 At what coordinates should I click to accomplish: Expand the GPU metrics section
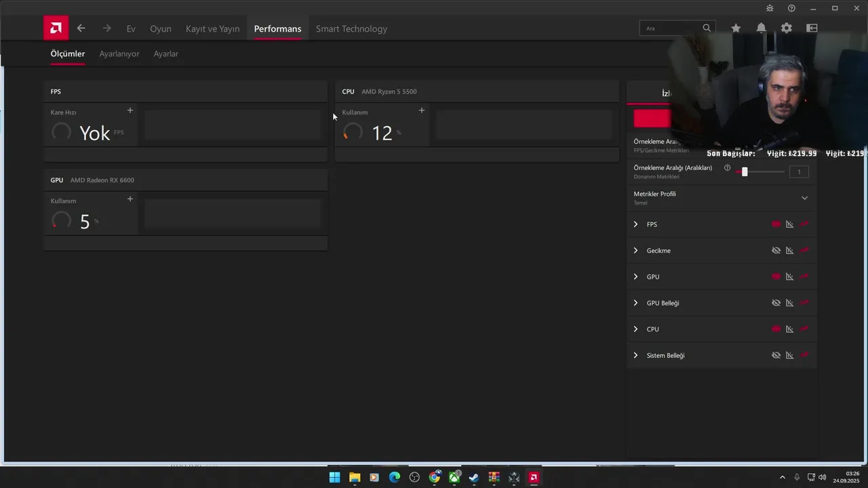(635, 277)
